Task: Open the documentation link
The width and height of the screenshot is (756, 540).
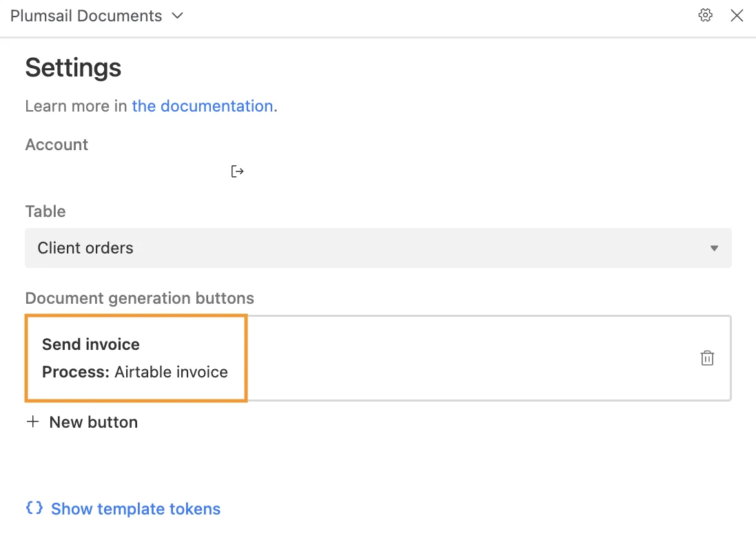Action: pyautogui.click(x=203, y=106)
